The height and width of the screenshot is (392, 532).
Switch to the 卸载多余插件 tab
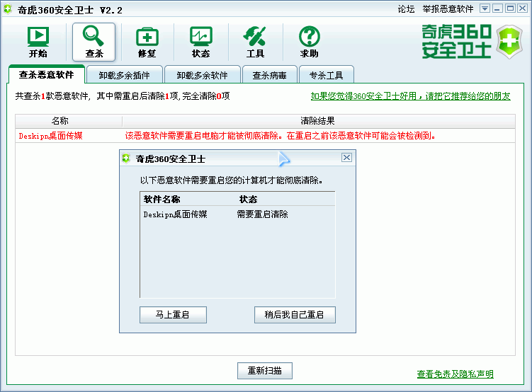pos(124,75)
